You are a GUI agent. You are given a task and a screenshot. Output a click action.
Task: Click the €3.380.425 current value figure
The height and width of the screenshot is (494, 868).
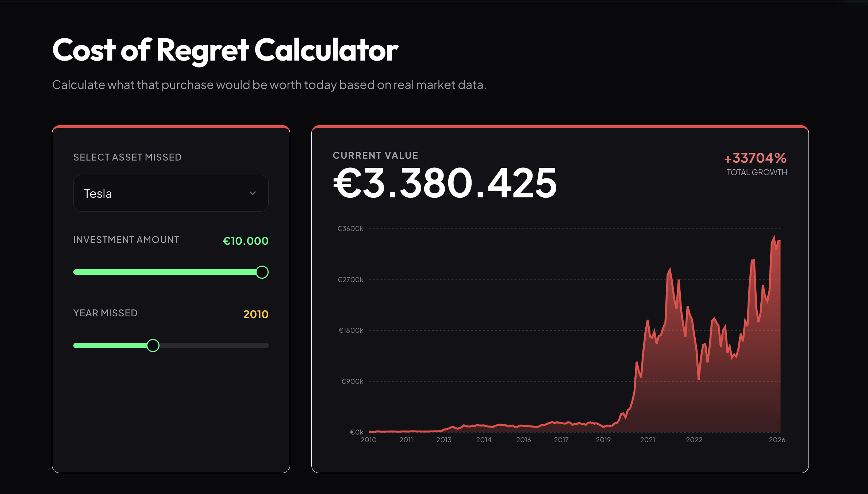click(x=445, y=183)
